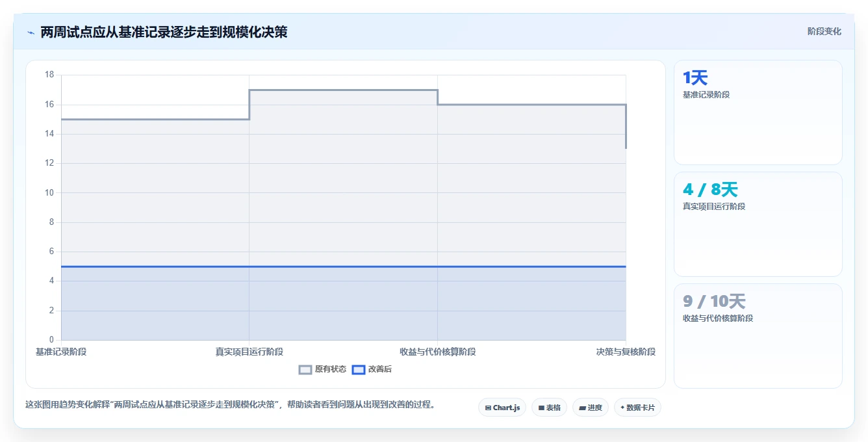Click the 原有状态 gray legend color box
Viewport: 868px width, 442px height.
tap(305, 370)
